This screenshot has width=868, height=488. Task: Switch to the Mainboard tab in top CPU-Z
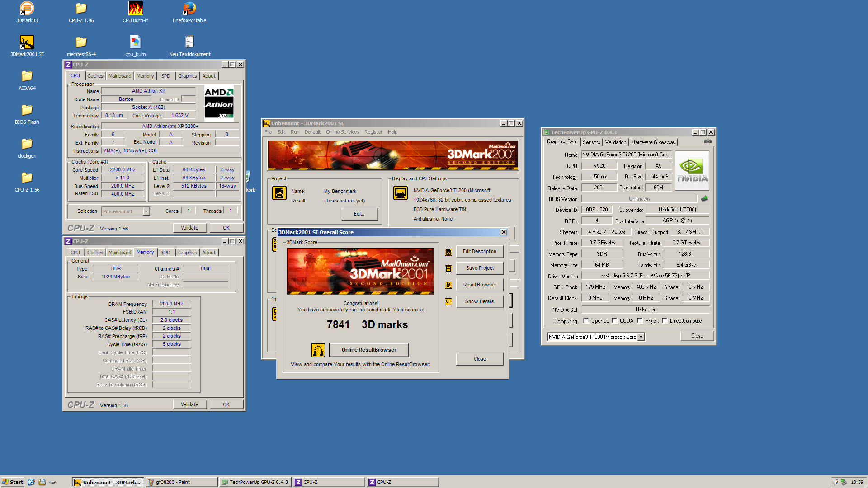120,76
